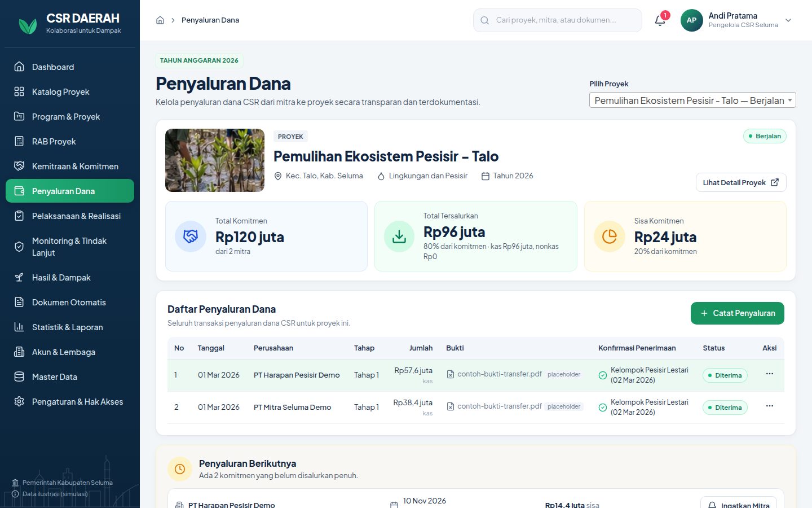Image resolution: width=812 pixels, height=508 pixels.
Task: Click the droplet icon beside Lingkungan dan Pesisir
Action: pos(381,176)
